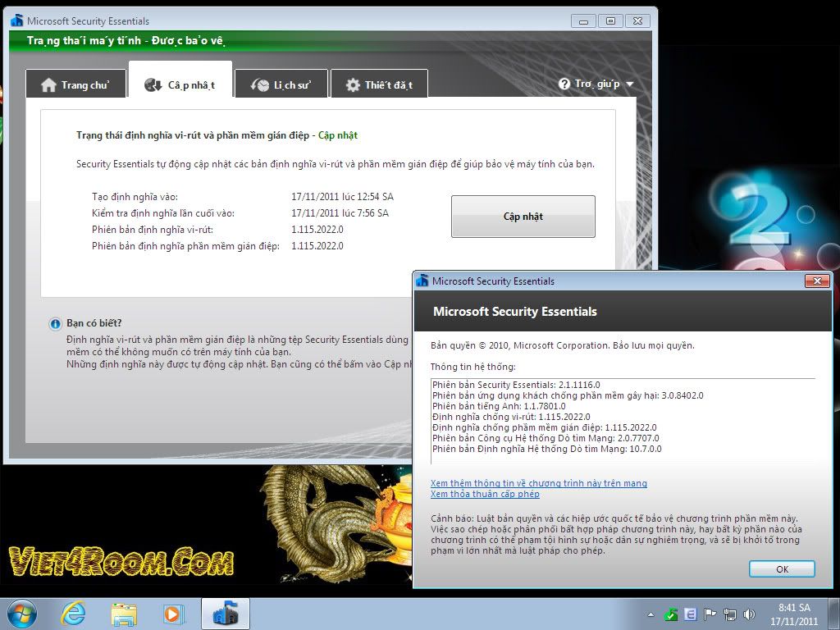Click the "Thông tin hệ thống:" label in the dialog

(x=473, y=367)
